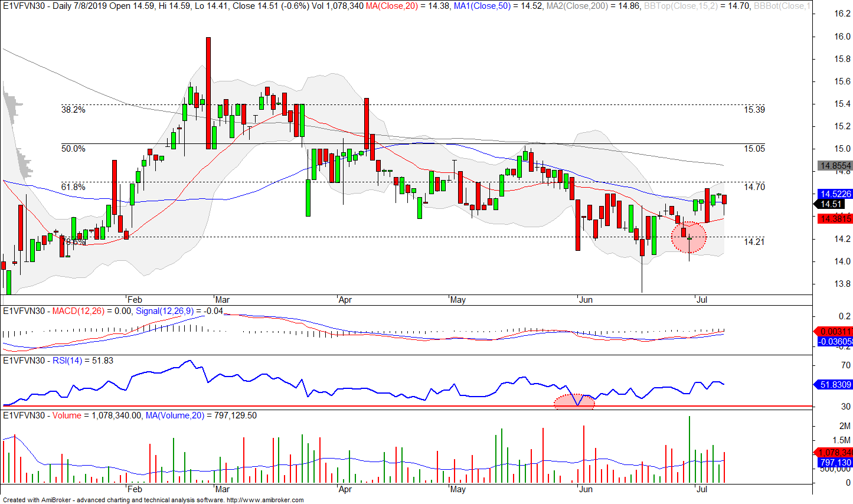Click Jul on the bottom date axis
This screenshot has width=853, height=504.
click(702, 489)
